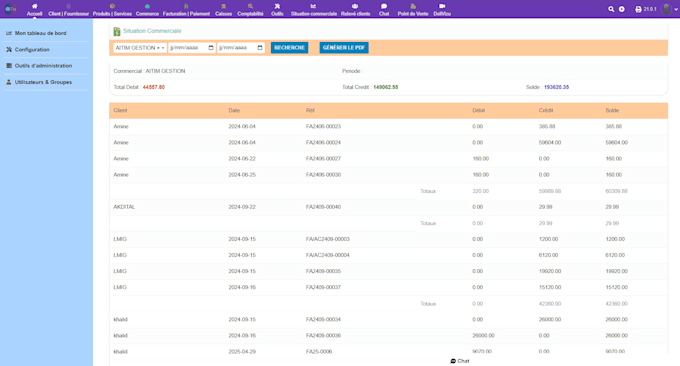Viewport: 680px width, 366px height.
Task: Open the floating Chat widget at bottom
Action: pyautogui.click(x=460, y=361)
